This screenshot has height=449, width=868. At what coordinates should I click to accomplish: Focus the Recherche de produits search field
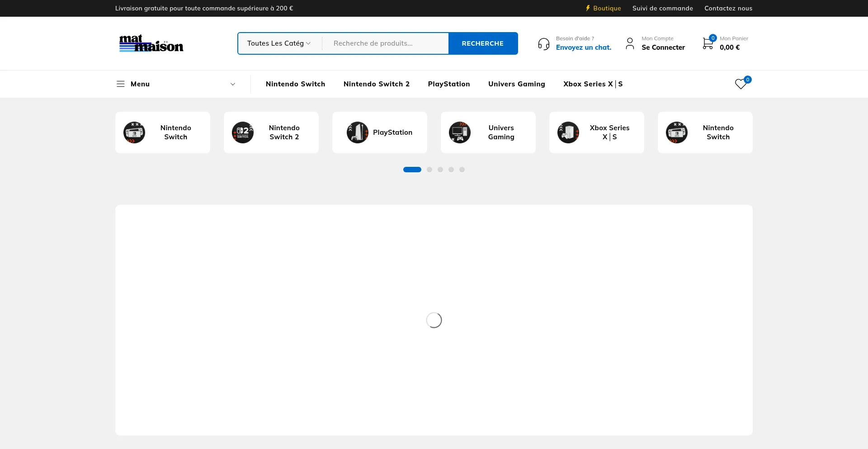coord(385,43)
